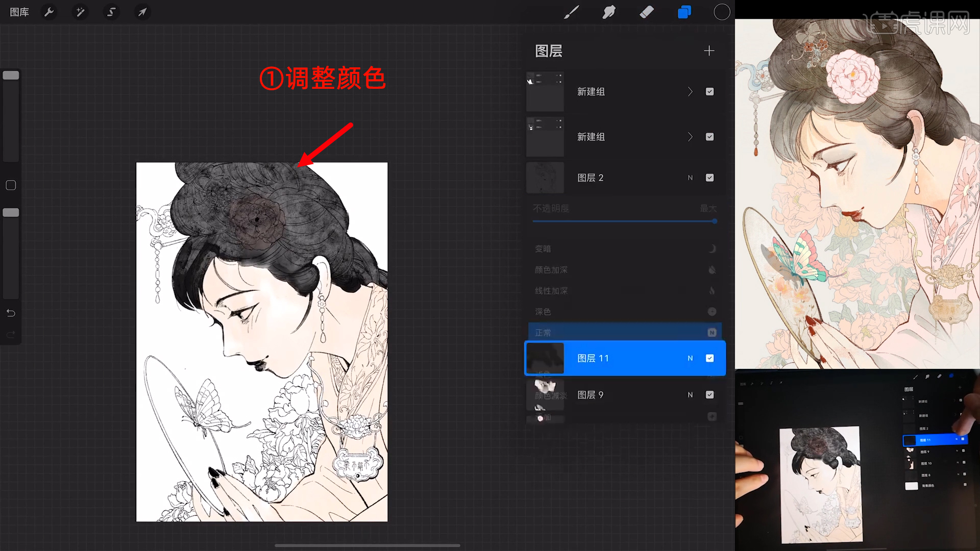The height and width of the screenshot is (551, 980).
Task: Toggle the Layers panel icon
Action: click(684, 12)
